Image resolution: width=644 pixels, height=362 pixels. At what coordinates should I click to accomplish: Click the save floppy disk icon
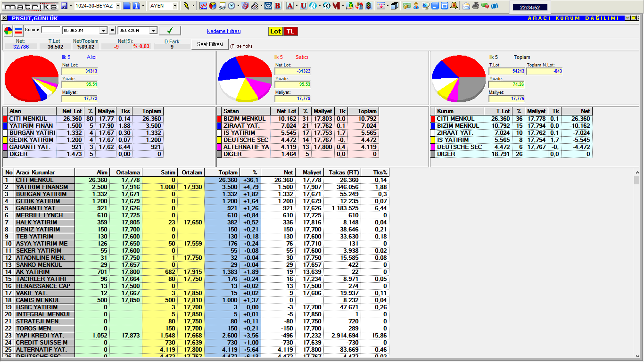pos(64,6)
